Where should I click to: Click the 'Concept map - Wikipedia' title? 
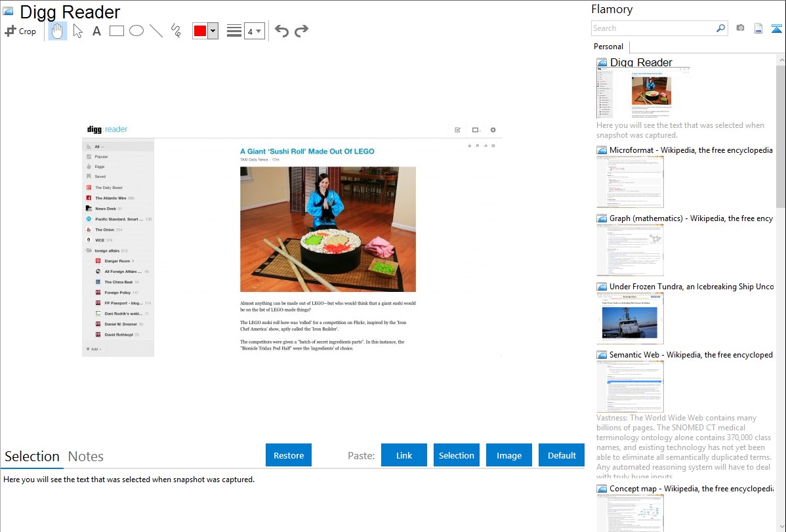[691, 488]
